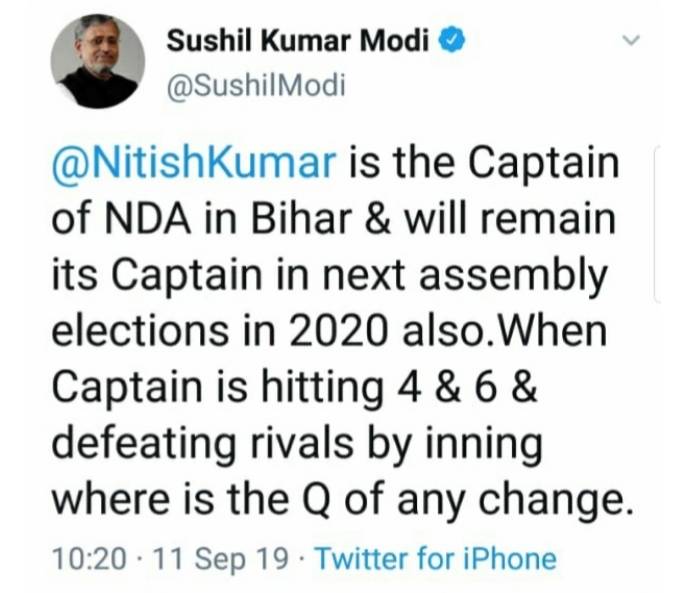Click the word "defeating" in the tweet
The height and width of the screenshot is (593, 683).
click(x=136, y=442)
